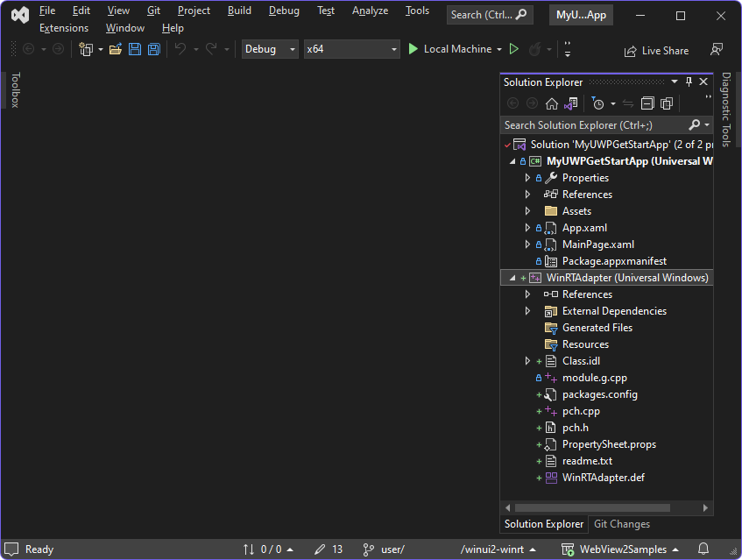The height and width of the screenshot is (560, 742).
Task: Collapse the WinRTAdapter project node
Action: [x=512, y=278]
